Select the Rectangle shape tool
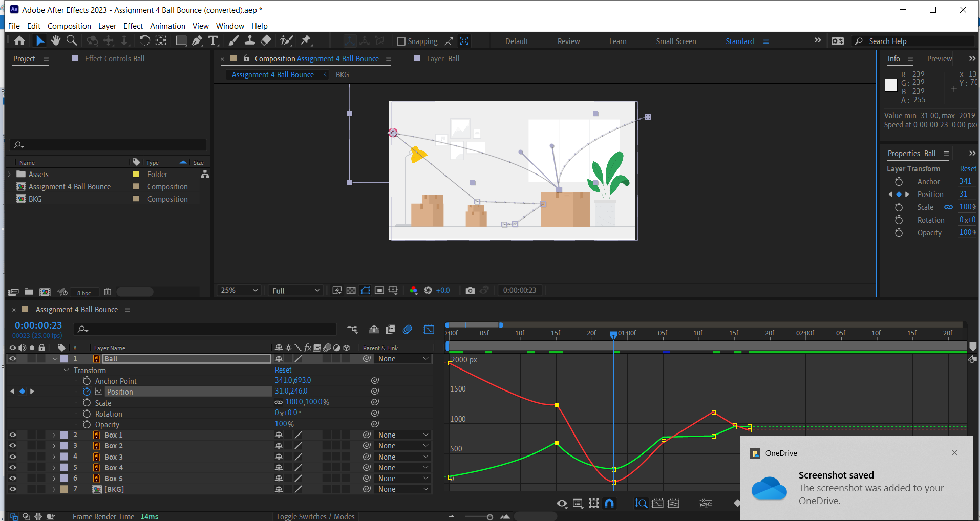 [181, 40]
